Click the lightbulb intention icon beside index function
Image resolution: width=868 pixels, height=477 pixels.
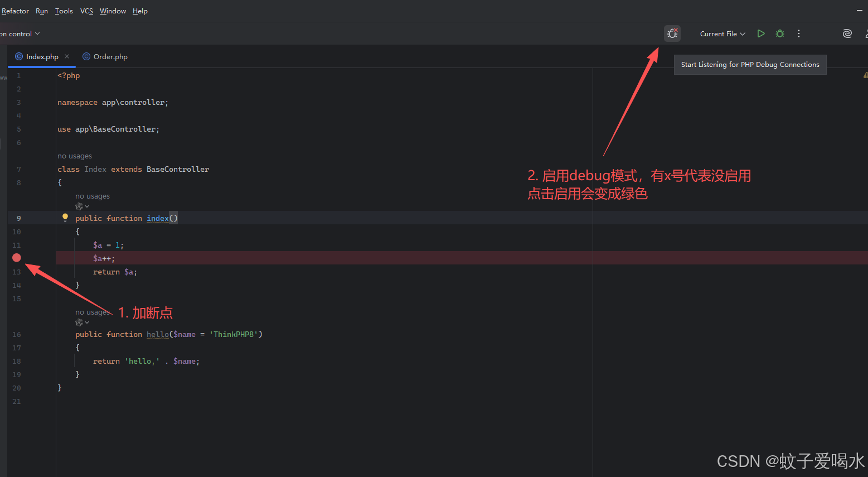[x=65, y=217]
